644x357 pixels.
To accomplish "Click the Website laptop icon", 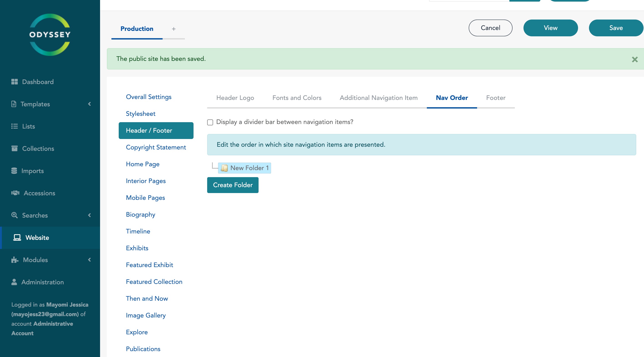I will coord(17,237).
